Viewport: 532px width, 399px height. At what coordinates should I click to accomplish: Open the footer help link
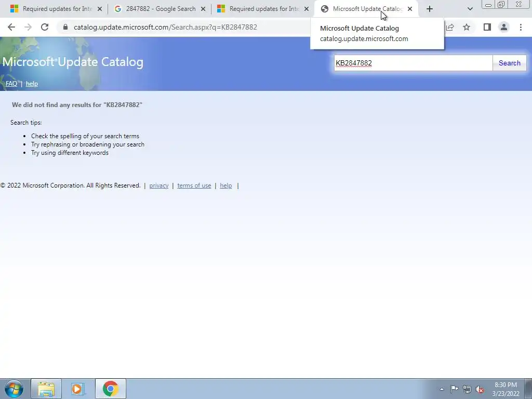(225, 185)
